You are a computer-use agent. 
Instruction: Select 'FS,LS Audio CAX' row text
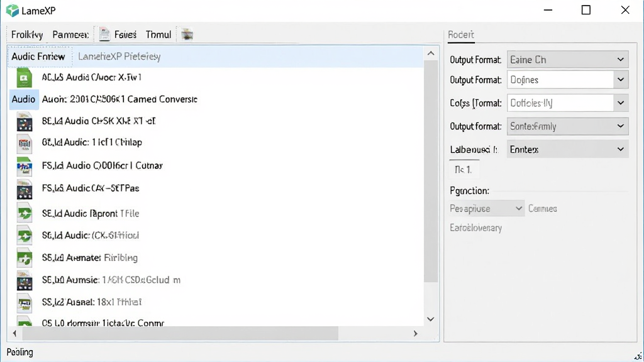point(91,188)
